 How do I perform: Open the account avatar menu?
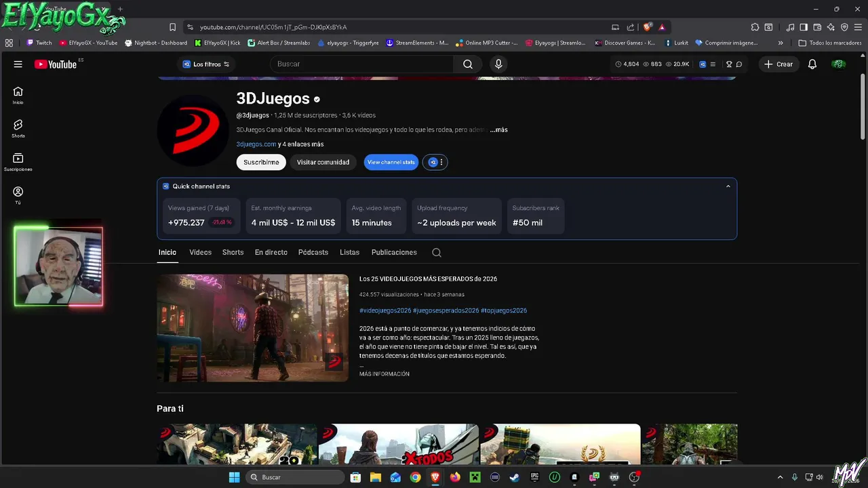click(x=839, y=64)
